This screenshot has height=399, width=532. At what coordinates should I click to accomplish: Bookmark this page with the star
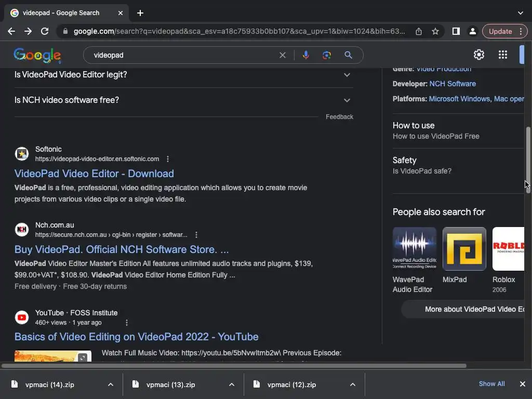point(435,32)
